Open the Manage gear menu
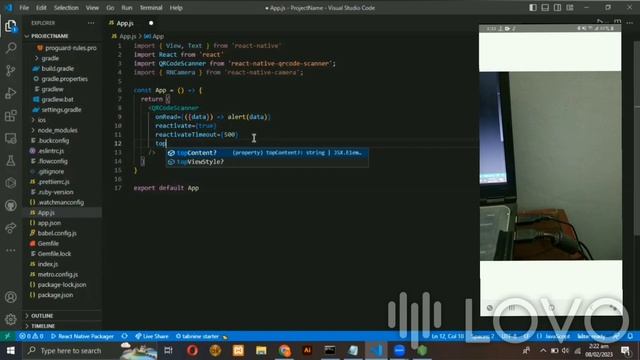 click(x=11, y=319)
